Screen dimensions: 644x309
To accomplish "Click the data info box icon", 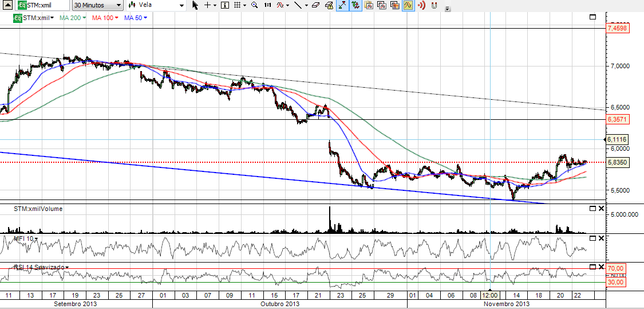I will 225,5.
